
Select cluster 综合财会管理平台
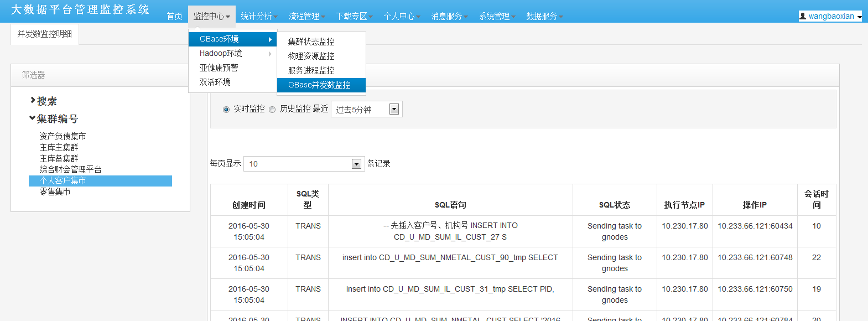[70, 169]
